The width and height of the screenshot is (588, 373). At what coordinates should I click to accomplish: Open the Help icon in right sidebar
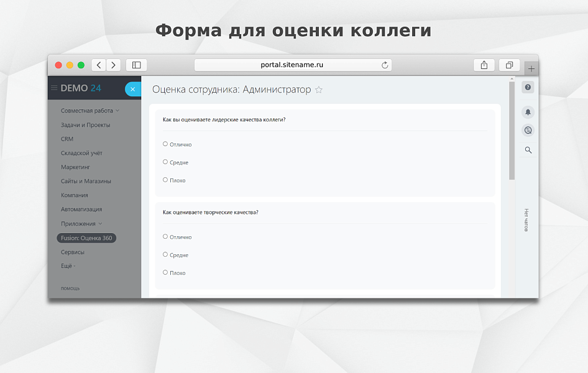[x=527, y=87]
